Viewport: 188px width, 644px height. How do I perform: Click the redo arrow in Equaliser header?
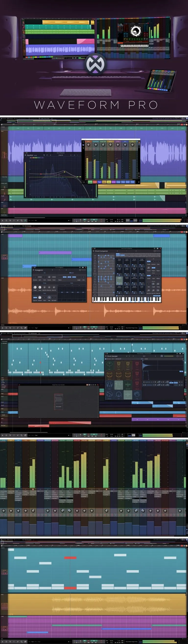click(47, 155)
